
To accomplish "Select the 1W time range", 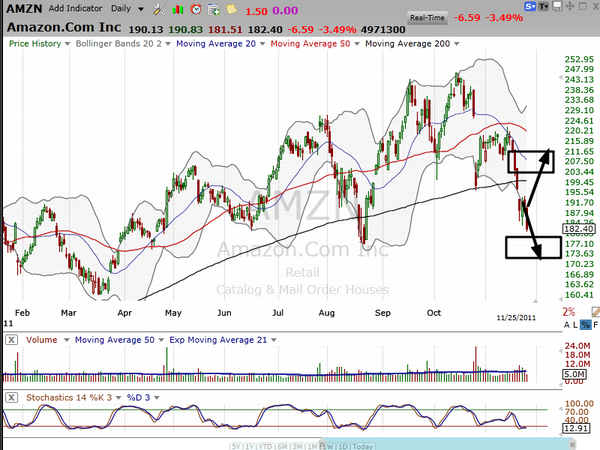I will tap(327, 446).
